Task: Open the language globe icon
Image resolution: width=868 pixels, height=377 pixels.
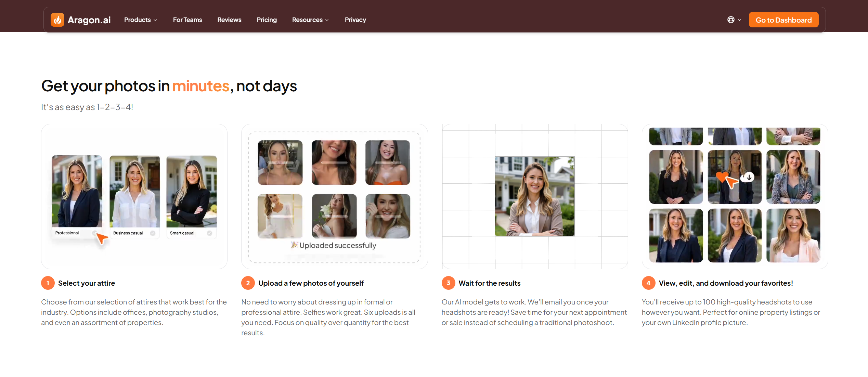Action: coord(731,19)
